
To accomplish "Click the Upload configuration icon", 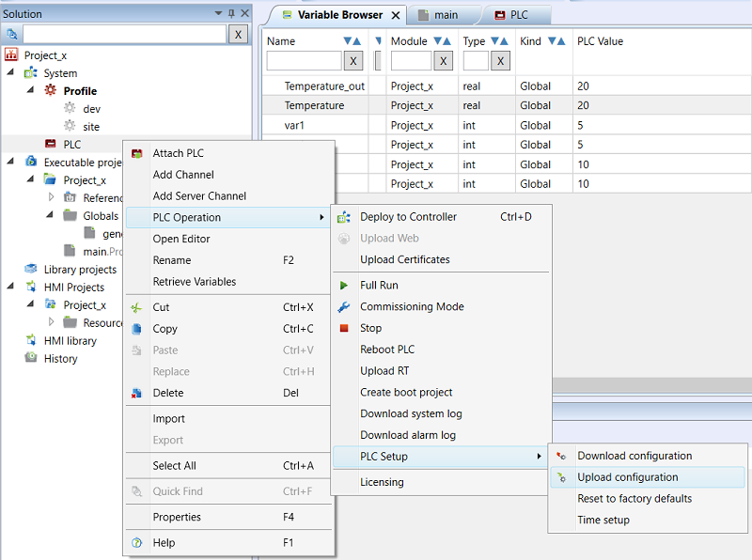I will tap(560, 477).
